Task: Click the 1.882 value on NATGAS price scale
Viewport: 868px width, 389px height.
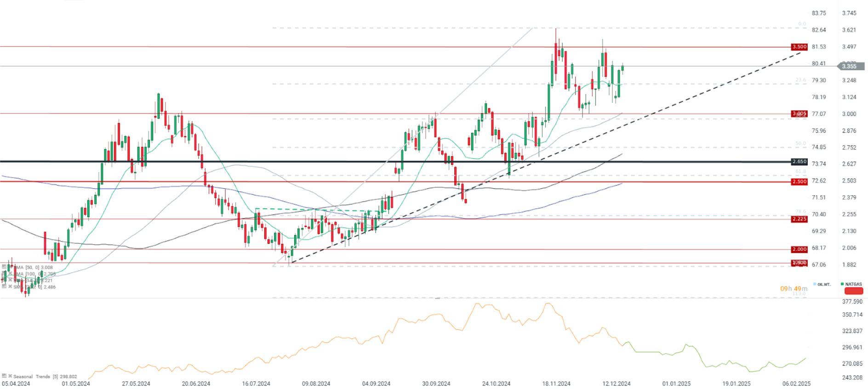Action: click(849, 265)
